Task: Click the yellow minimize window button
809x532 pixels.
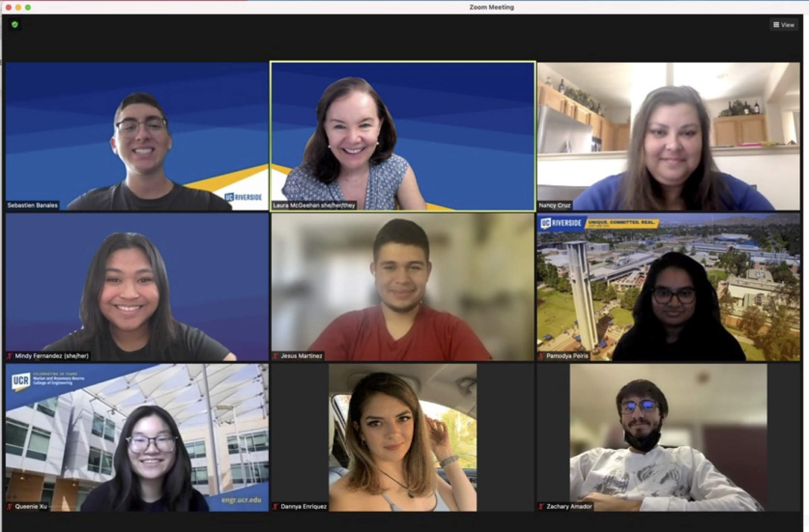Action: pyautogui.click(x=18, y=7)
